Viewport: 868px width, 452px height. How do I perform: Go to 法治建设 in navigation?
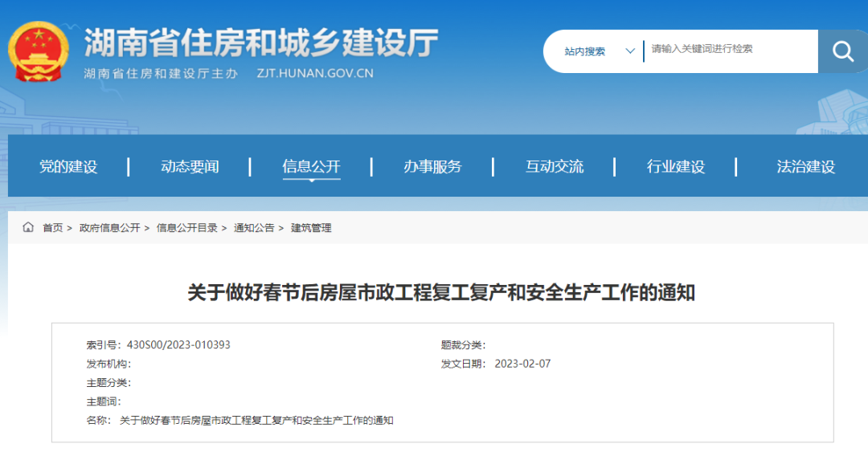805,167
